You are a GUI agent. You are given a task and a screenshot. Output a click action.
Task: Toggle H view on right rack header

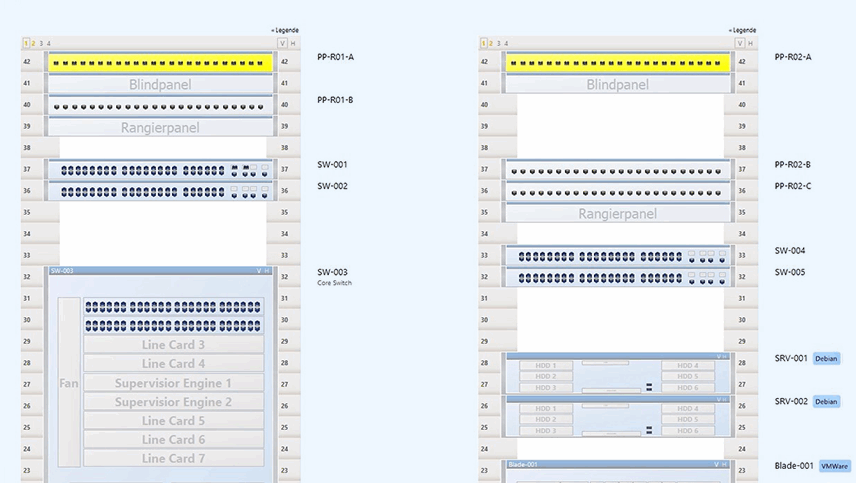[750, 44]
